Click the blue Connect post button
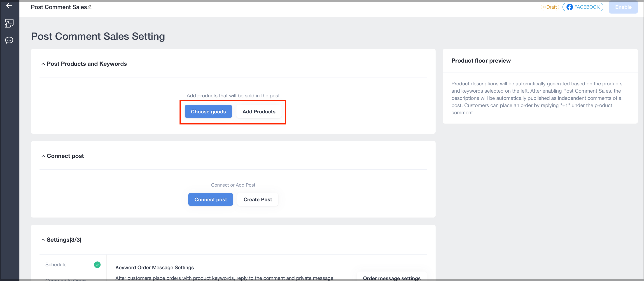Viewport: 644px width, 281px height. 210,199
